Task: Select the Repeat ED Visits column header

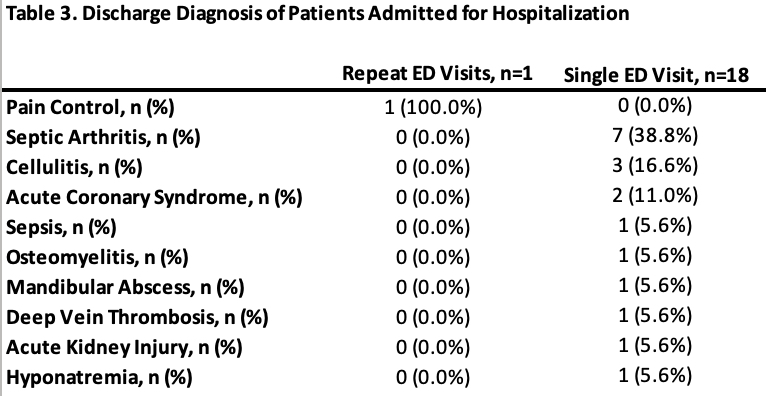Action: (437, 74)
